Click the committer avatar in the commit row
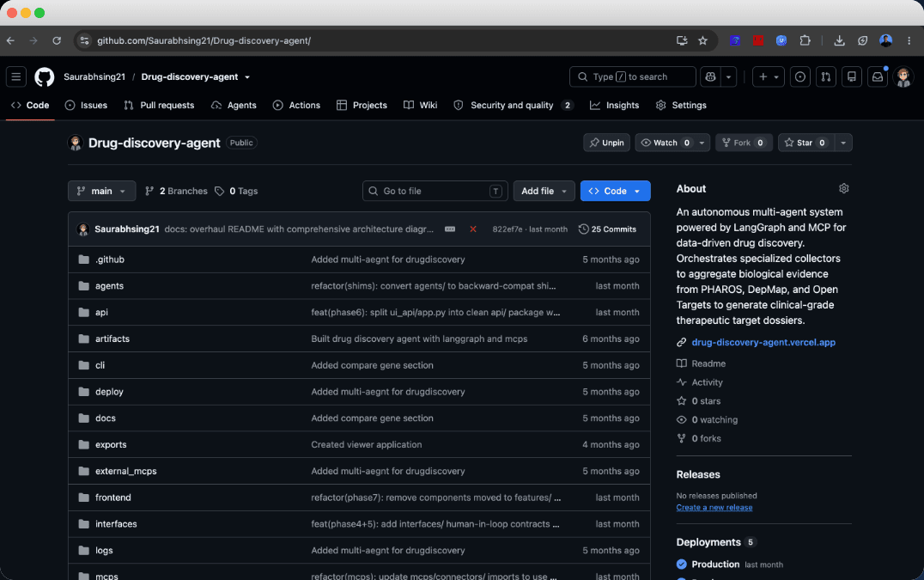Screen dimensions: 924x580 point(83,229)
